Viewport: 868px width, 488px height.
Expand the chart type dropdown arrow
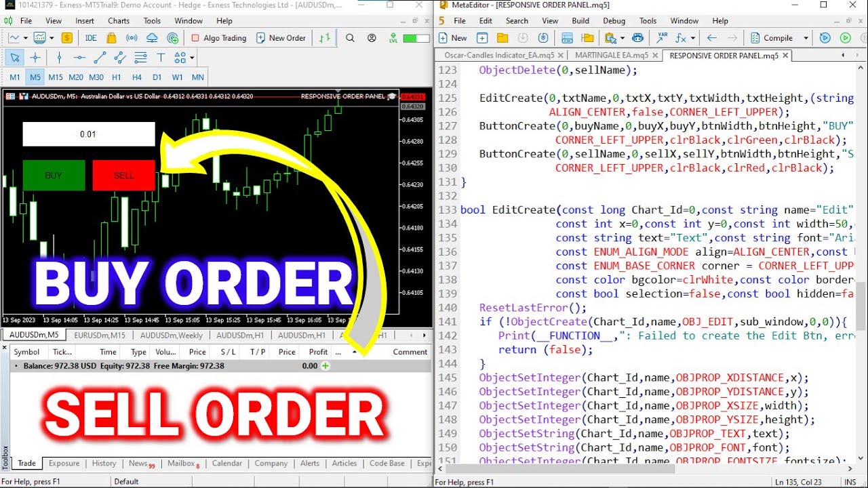tap(25, 38)
